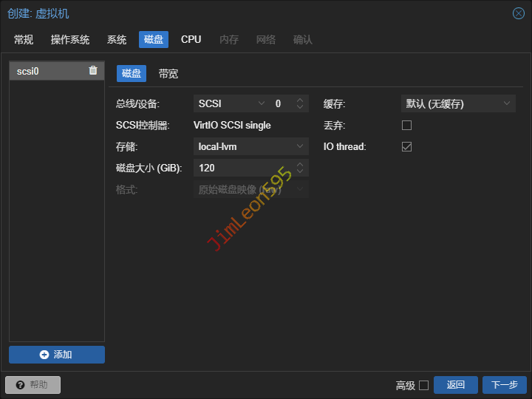The image size is (532, 399).
Task: Close the Create VM dialog
Action: (x=518, y=13)
